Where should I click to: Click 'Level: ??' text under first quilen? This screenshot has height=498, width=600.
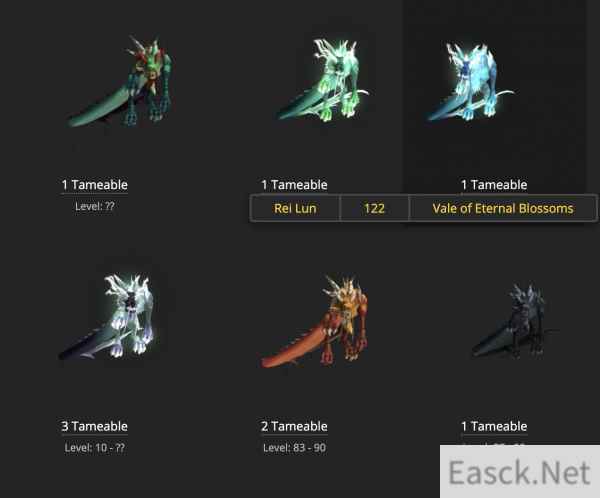[x=95, y=207]
